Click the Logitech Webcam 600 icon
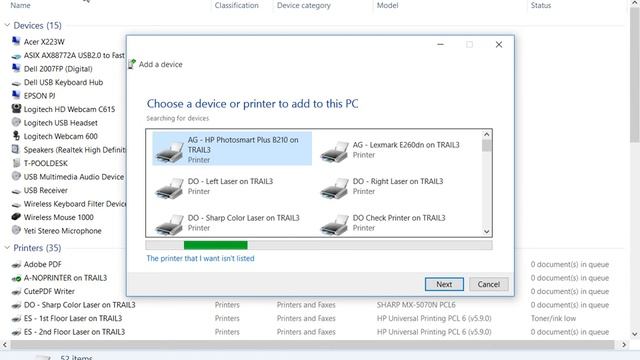 (16, 136)
